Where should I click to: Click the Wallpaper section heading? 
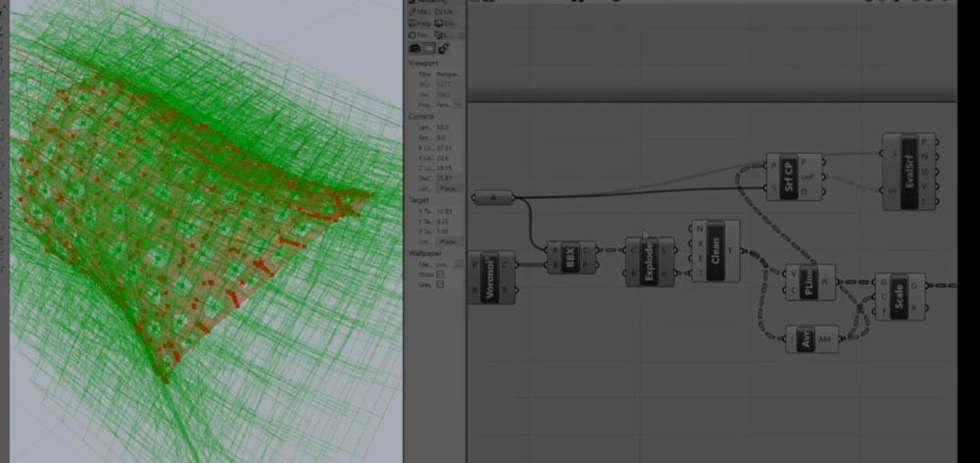tap(425, 253)
